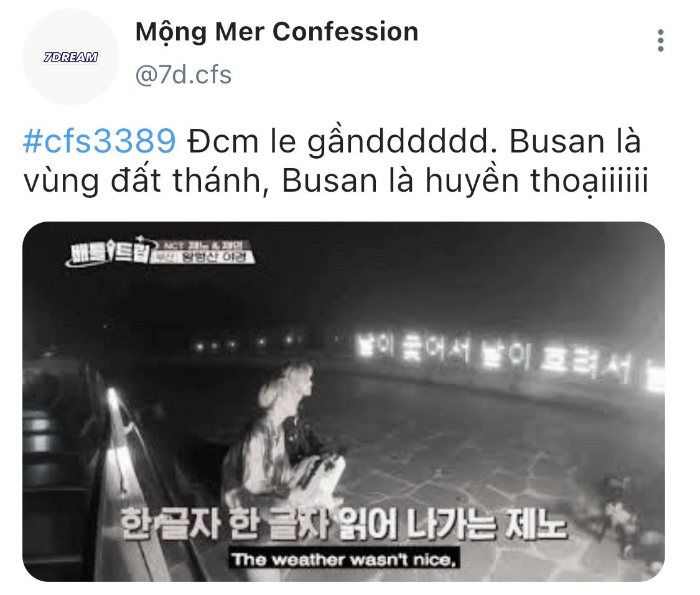Open the Mộng Mer Confession profile name

click(277, 32)
